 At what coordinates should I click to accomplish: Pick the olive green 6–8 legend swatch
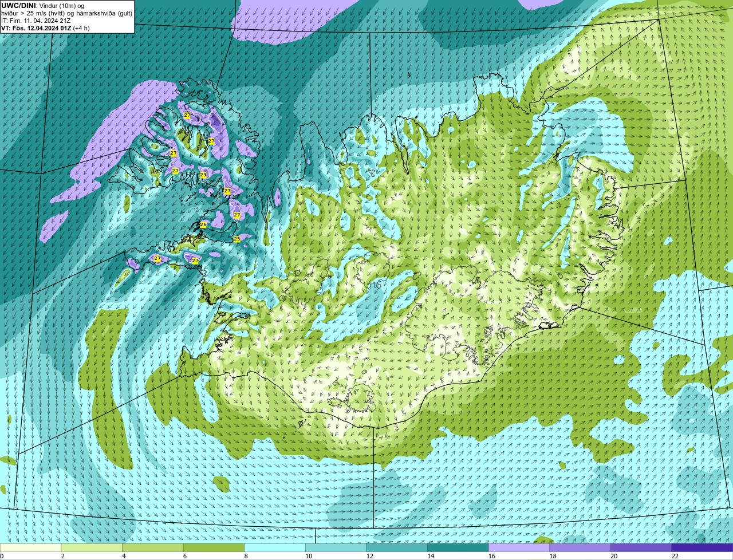(214, 547)
